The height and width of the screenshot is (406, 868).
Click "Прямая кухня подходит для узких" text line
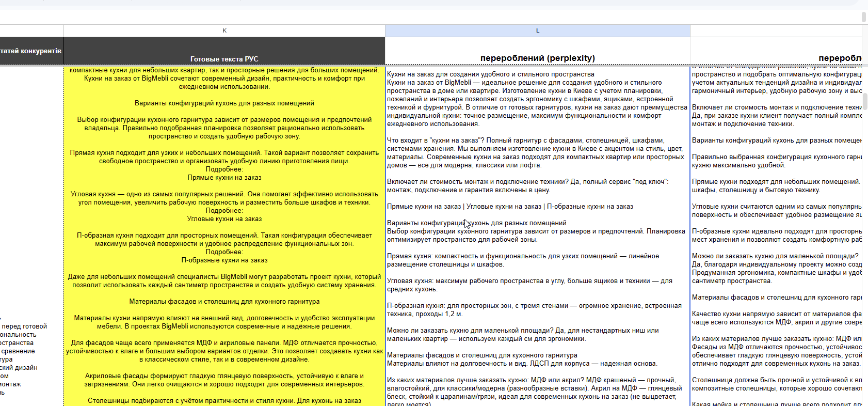pyautogui.click(x=224, y=153)
